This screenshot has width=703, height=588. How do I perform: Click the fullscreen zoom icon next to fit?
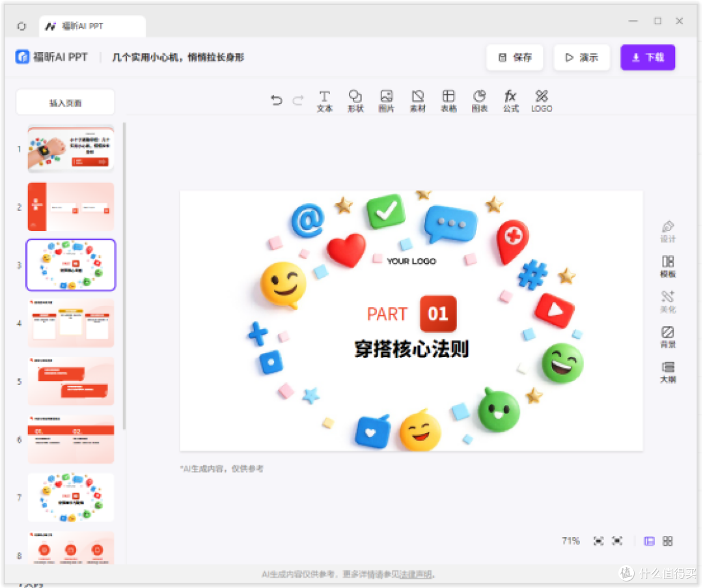[617, 541]
